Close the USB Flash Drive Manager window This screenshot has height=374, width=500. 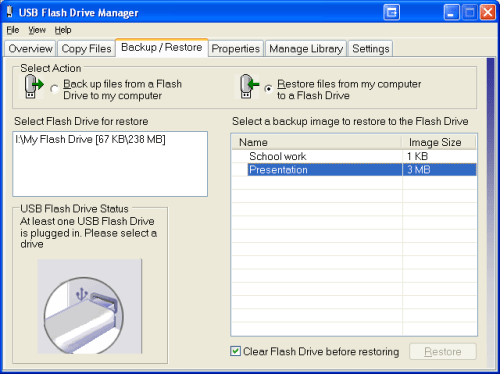(x=487, y=13)
